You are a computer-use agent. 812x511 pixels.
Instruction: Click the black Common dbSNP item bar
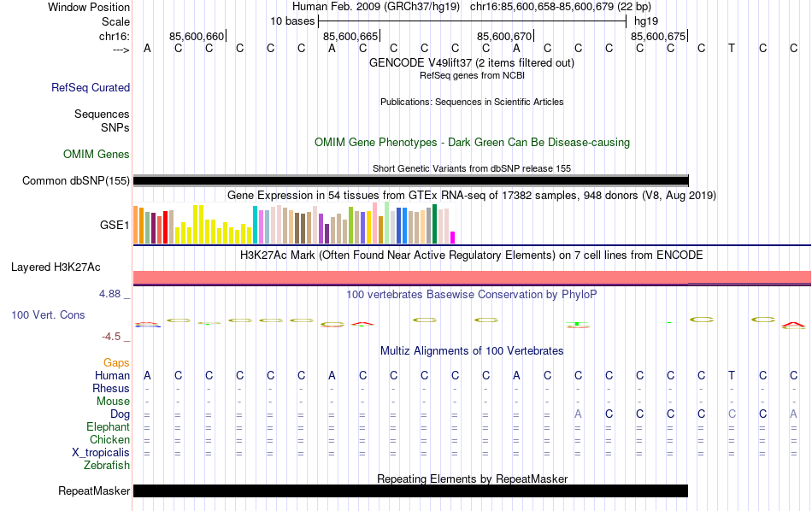pos(410,180)
